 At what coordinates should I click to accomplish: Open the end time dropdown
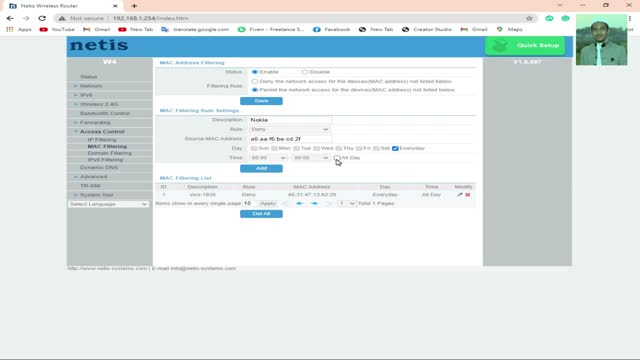pos(311,158)
